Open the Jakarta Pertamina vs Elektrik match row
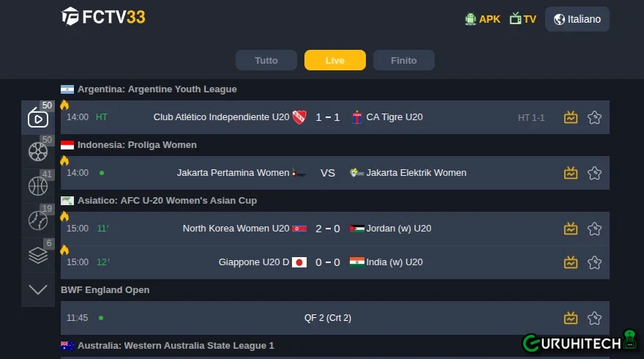The image size is (644, 359). 335,173
